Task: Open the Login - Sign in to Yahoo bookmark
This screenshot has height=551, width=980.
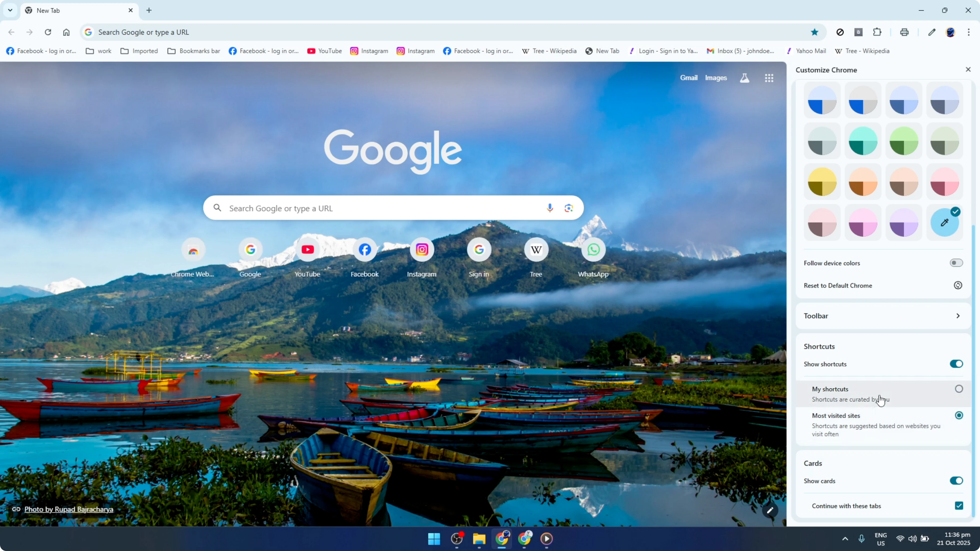Action: click(663, 51)
